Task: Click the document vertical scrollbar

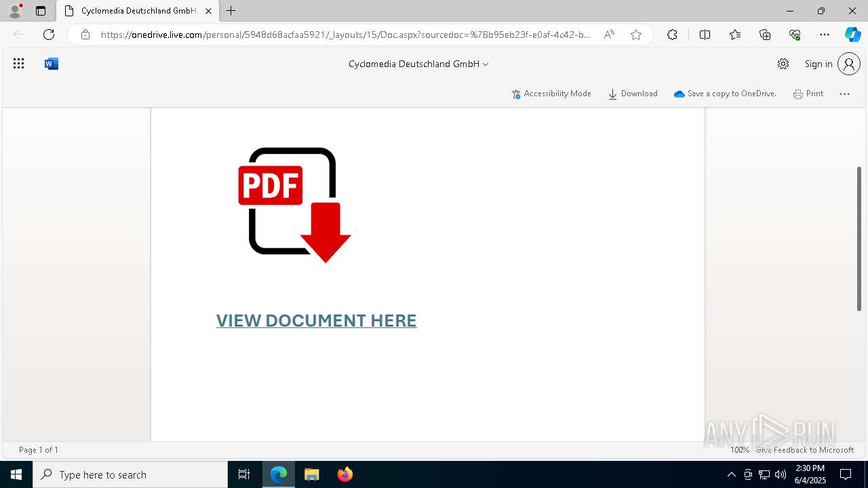Action: pos(859,239)
